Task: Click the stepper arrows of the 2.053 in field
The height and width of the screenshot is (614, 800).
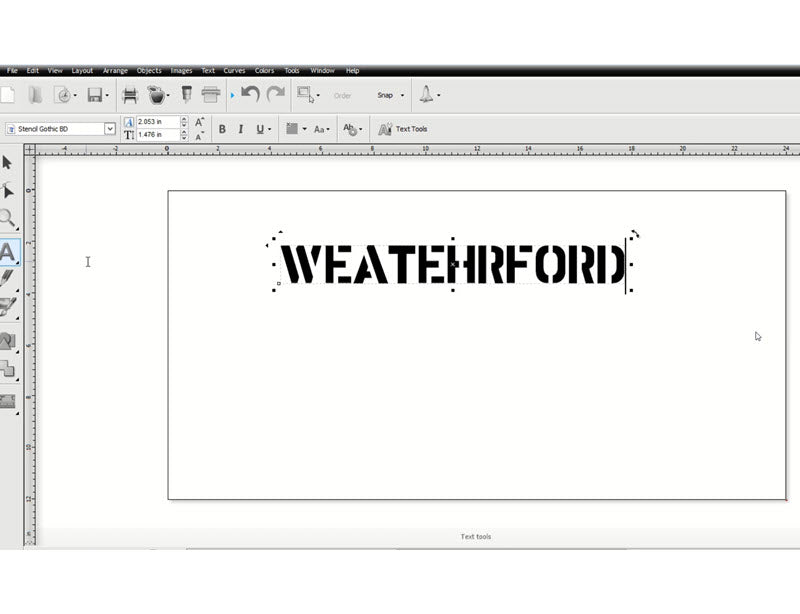Action: pyautogui.click(x=184, y=122)
